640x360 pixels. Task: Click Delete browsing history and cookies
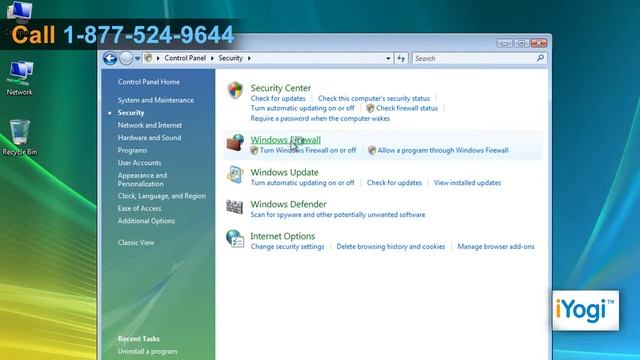(x=391, y=247)
